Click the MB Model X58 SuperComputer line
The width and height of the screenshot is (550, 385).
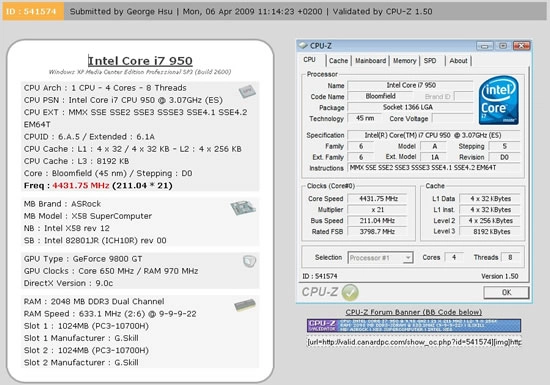pos(88,216)
